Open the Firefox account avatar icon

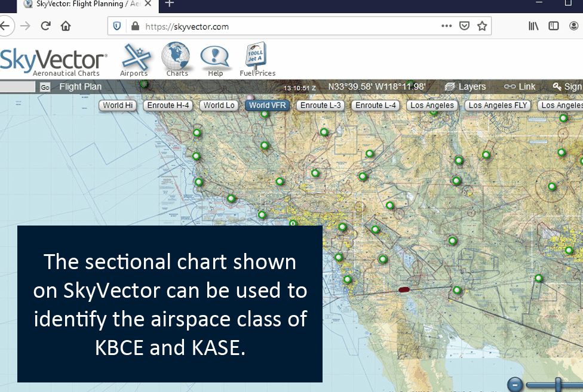click(574, 26)
